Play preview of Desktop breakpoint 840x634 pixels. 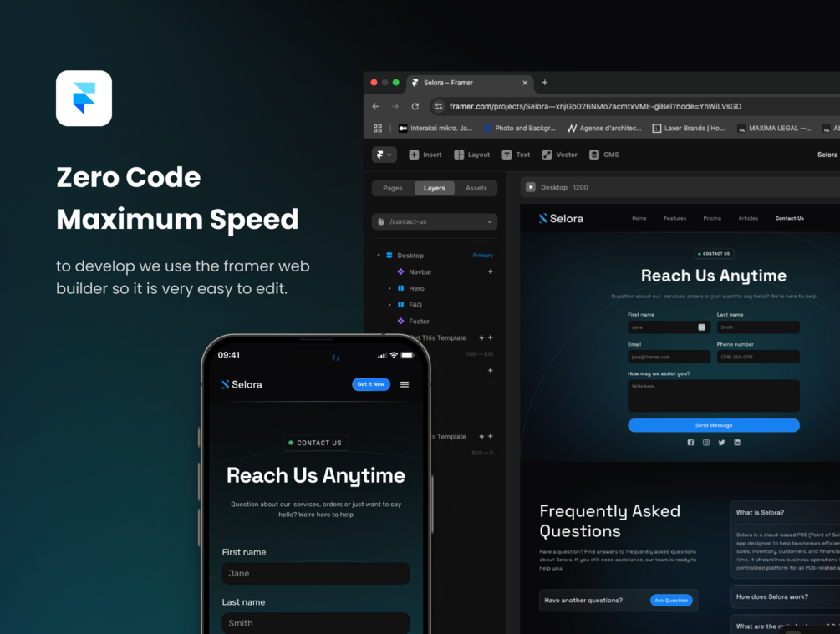531,187
